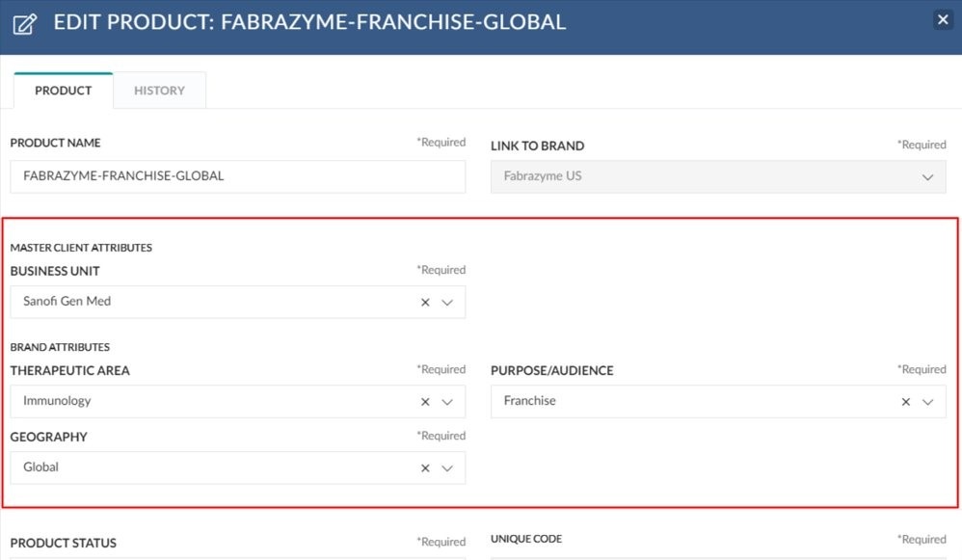Expand the Business Unit dropdown chevron

[x=447, y=303]
